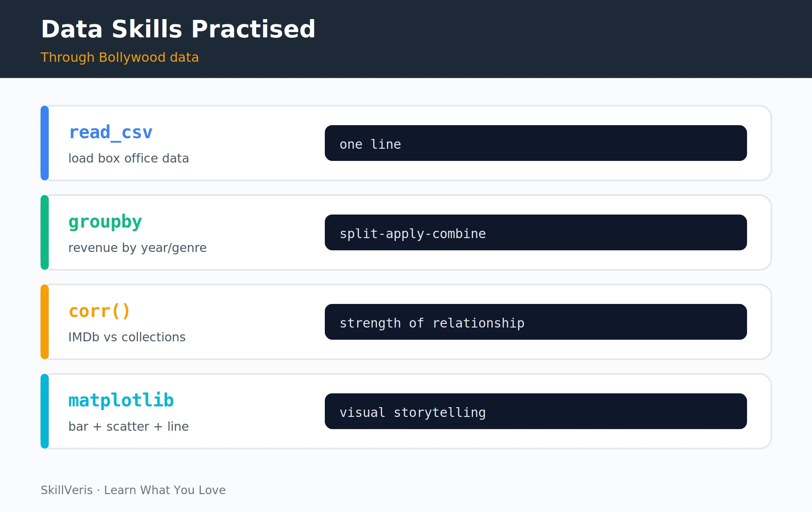The image size is (812, 512).
Task: Click the read_csv heading
Action: click(x=110, y=132)
